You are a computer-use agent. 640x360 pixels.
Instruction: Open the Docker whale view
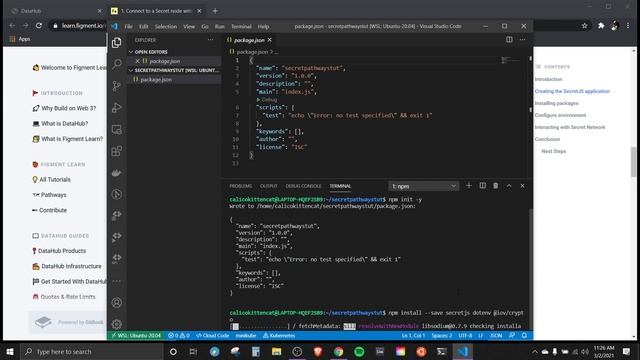click(117, 173)
